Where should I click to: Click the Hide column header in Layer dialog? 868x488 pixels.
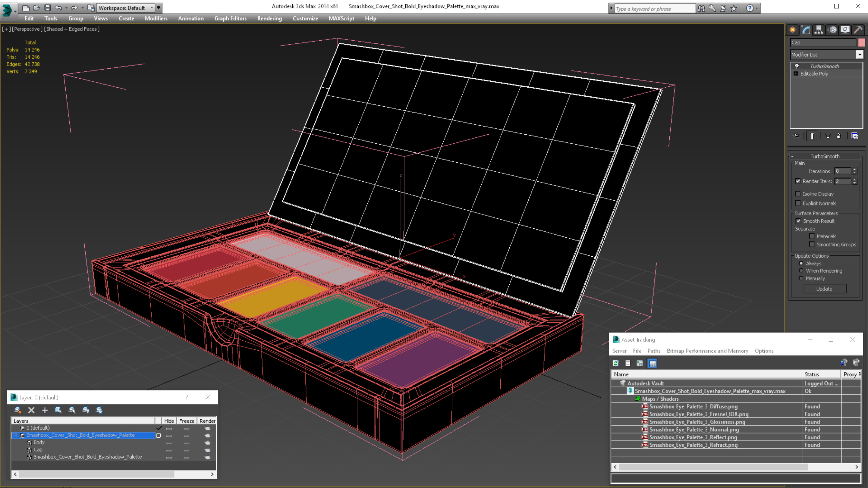coord(169,421)
